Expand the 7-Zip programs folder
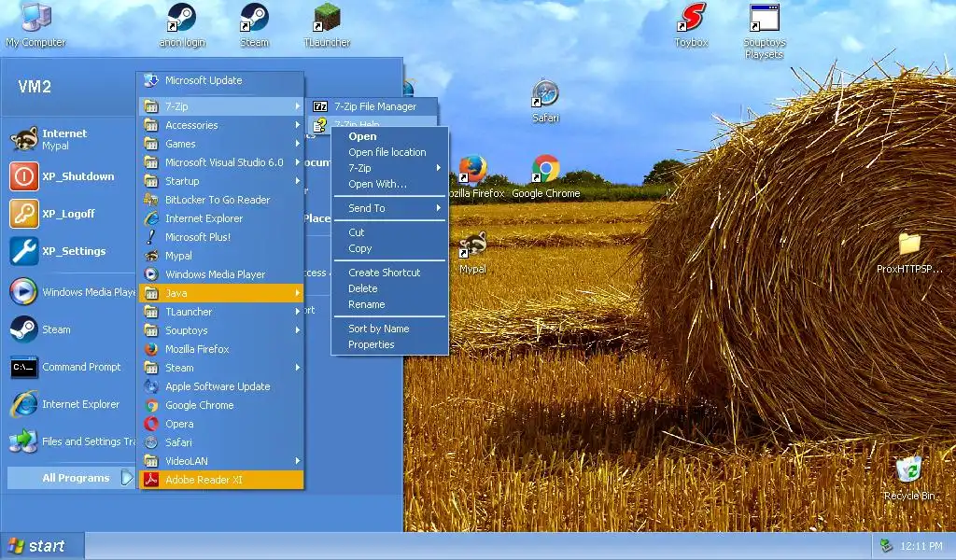Viewport: 956px width, 560px height. [x=220, y=106]
